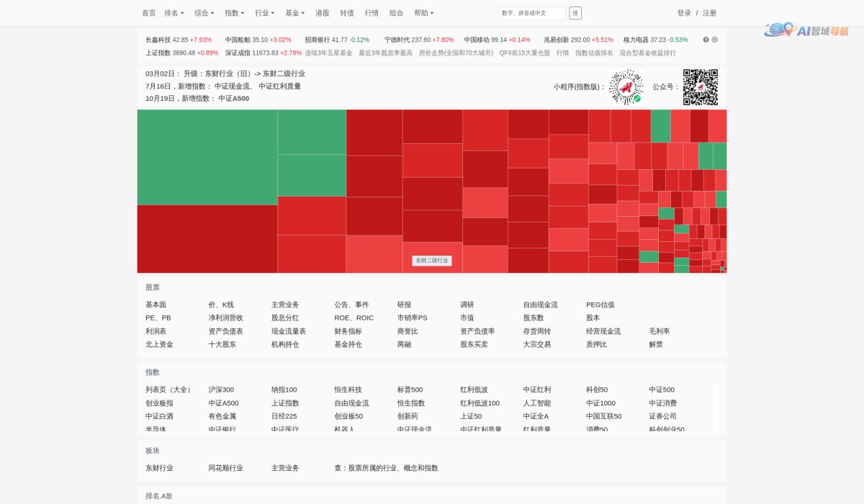Open the 解禁 stock link
This screenshot has height=504, width=864.
tap(656, 344)
